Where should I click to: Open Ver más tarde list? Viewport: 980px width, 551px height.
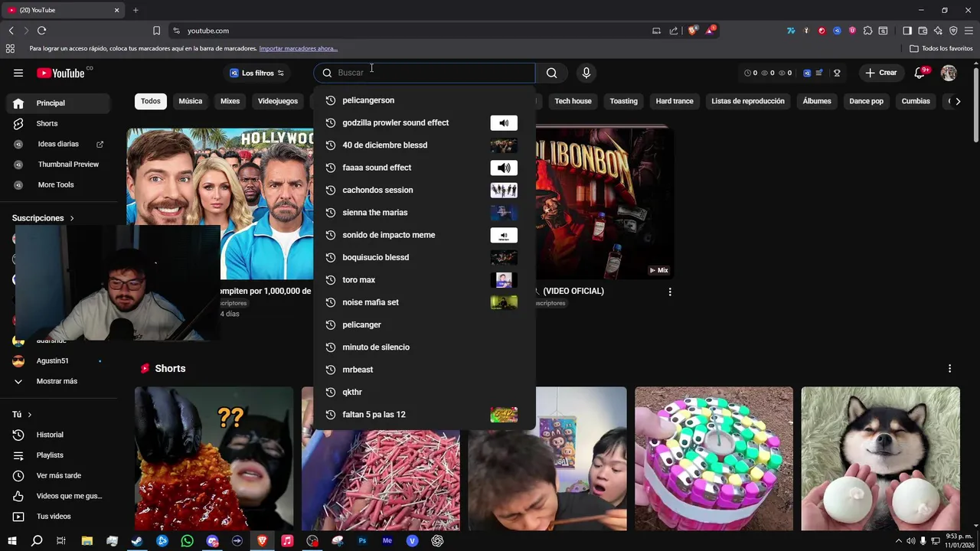click(x=58, y=475)
